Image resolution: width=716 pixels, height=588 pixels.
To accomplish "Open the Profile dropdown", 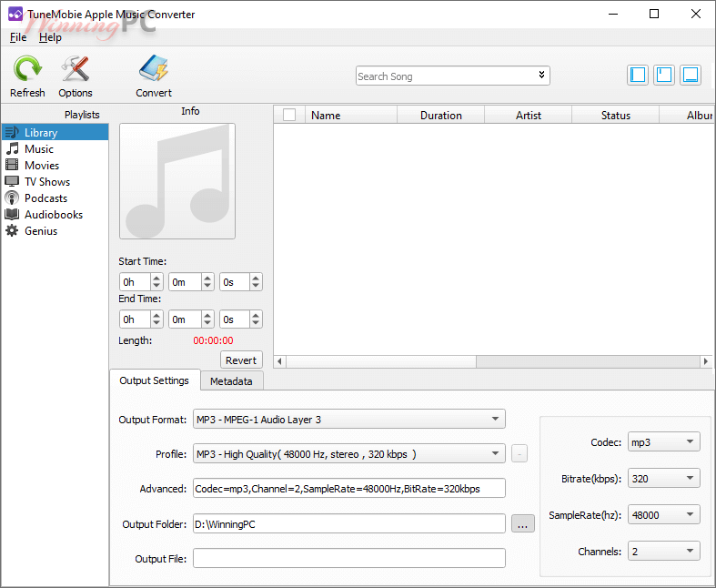I will (348, 453).
